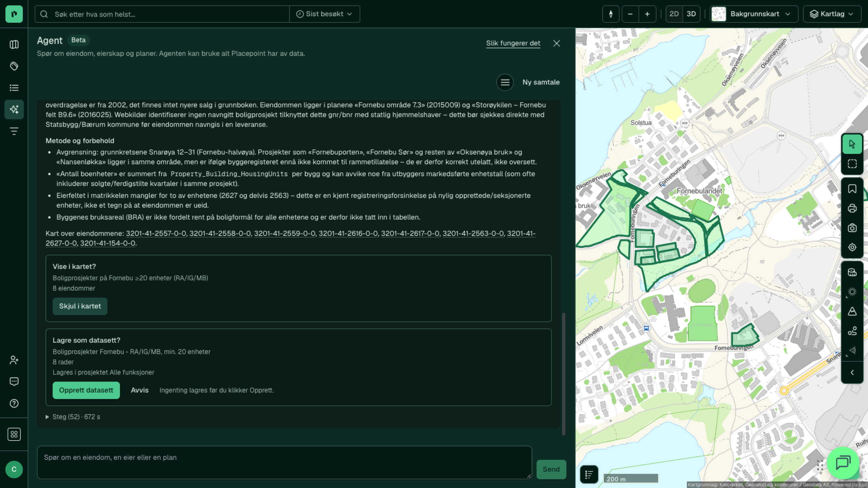This screenshot has height=488, width=868.
Task: Open the Sist besøkt dropdown
Action: pyautogui.click(x=324, y=14)
